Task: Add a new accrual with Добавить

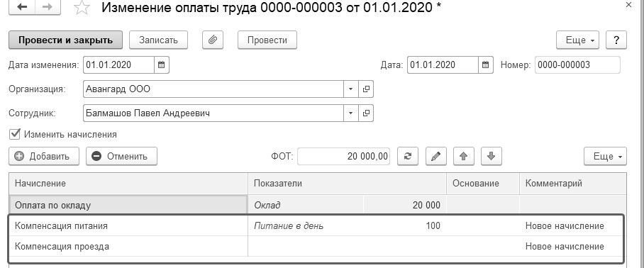Action: pyautogui.click(x=44, y=156)
